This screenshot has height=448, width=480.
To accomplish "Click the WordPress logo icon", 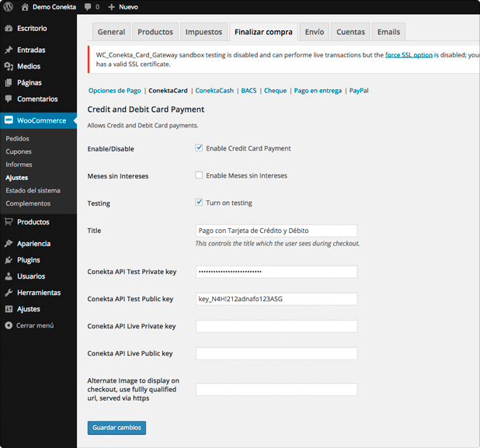I will click(9, 7).
